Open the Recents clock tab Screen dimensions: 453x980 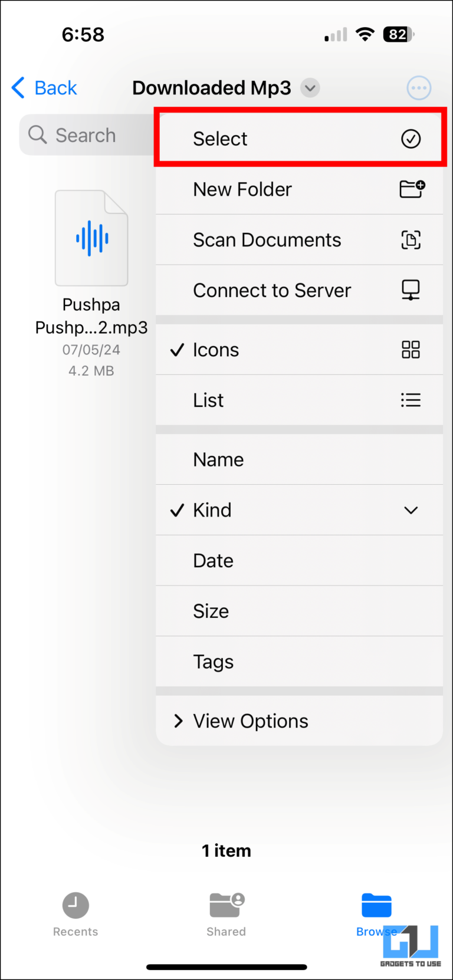pyautogui.click(x=75, y=913)
